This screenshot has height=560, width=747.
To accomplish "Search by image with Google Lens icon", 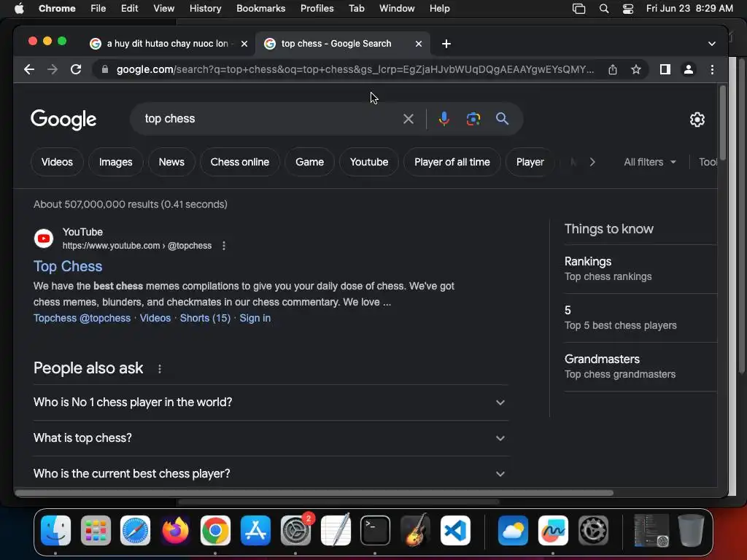I will pos(473,119).
